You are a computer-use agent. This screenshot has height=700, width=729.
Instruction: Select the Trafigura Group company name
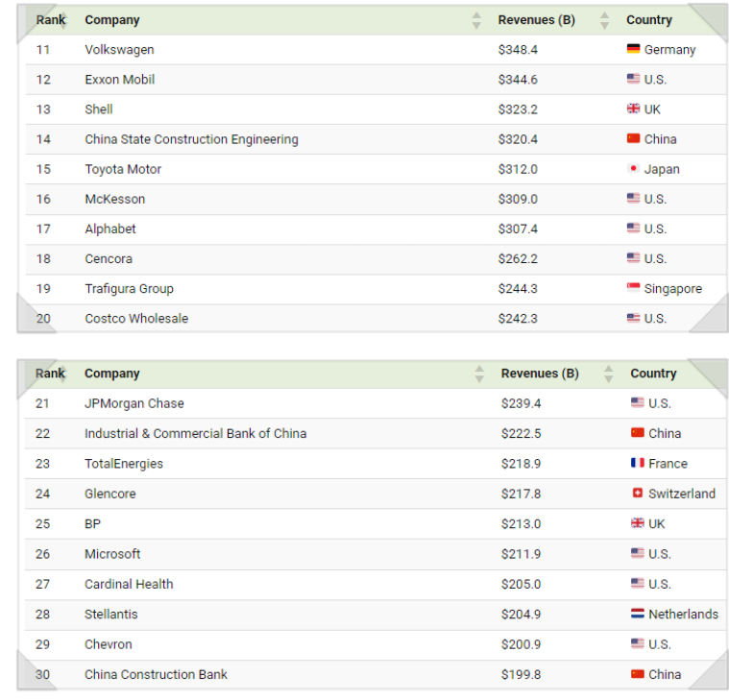pos(129,289)
